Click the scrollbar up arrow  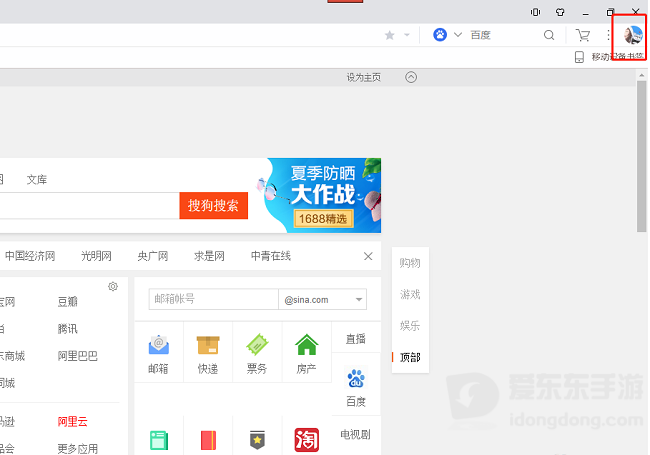coord(642,75)
